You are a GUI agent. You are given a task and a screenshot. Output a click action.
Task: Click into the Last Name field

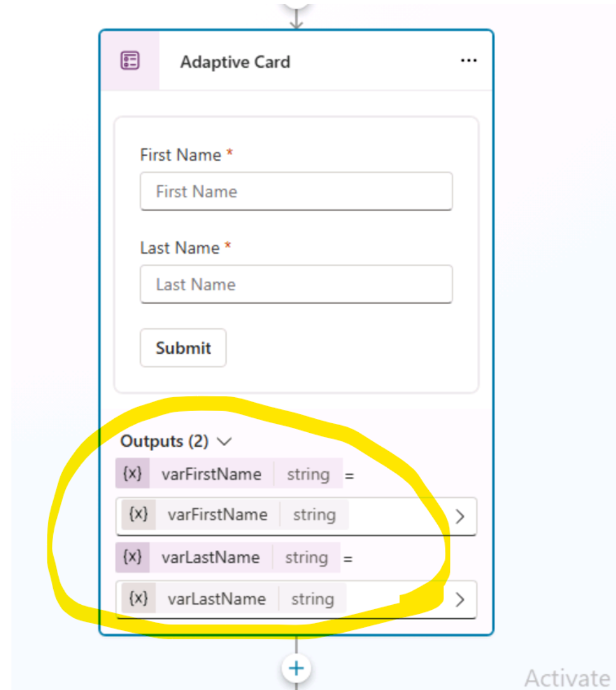coord(296,284)
